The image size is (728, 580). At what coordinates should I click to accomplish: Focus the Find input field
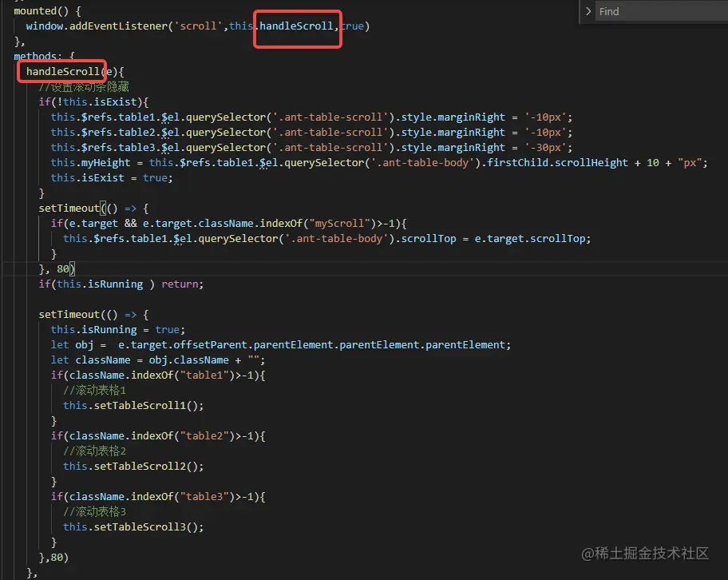[x=661, y=11]
